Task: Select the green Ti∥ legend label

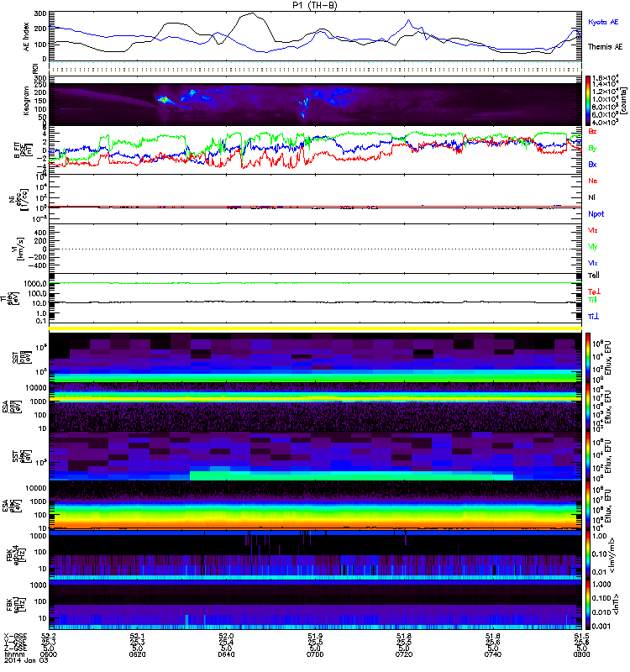Action: point(592,300)
